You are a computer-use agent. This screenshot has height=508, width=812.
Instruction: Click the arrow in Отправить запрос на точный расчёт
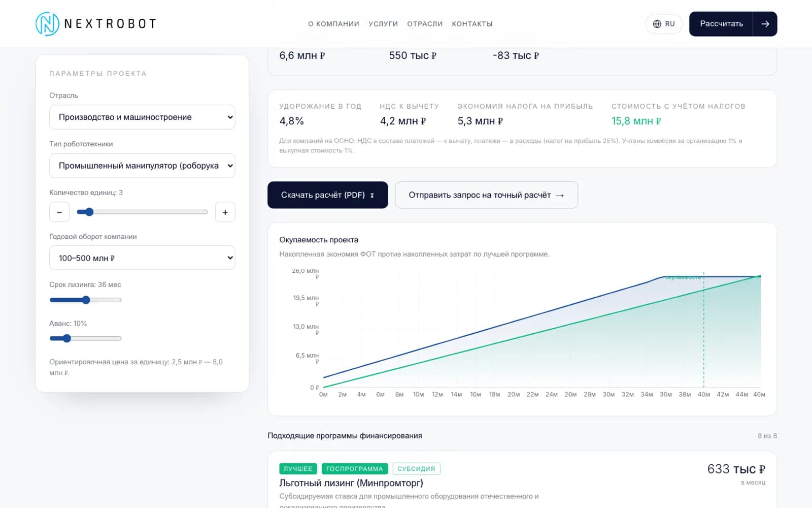pos(560,195)
